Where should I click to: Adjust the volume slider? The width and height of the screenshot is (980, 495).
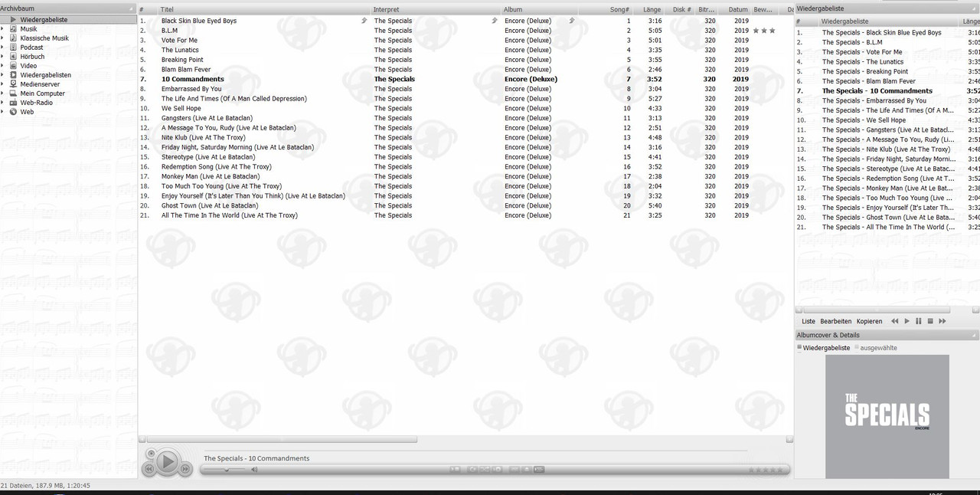tap(225, 469)
